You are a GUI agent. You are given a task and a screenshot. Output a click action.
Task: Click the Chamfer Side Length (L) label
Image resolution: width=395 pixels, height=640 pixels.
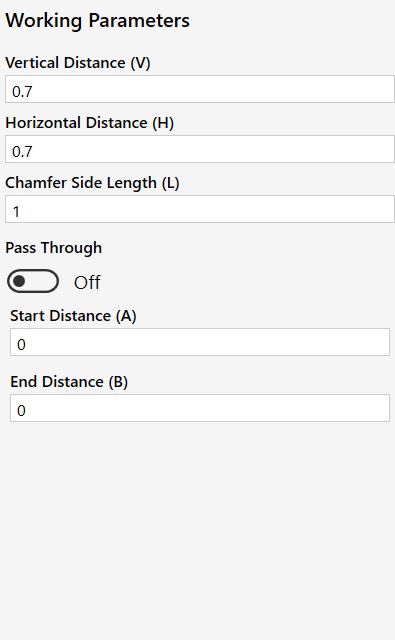[92, 183]
